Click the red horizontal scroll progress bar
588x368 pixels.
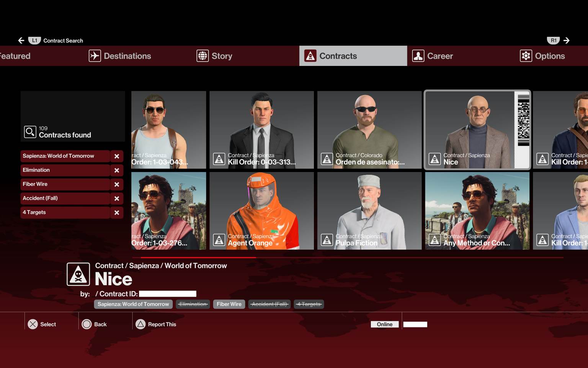(x=198, y=258)
